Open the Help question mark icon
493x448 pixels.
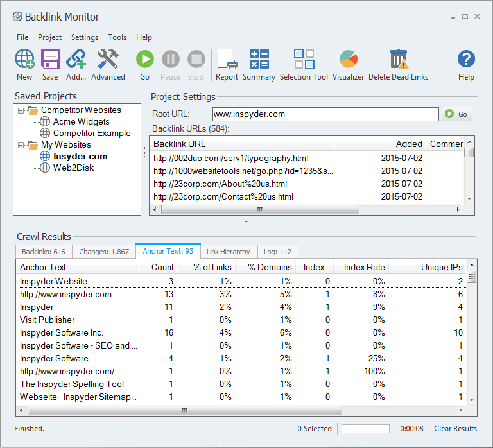click(466, 59)
